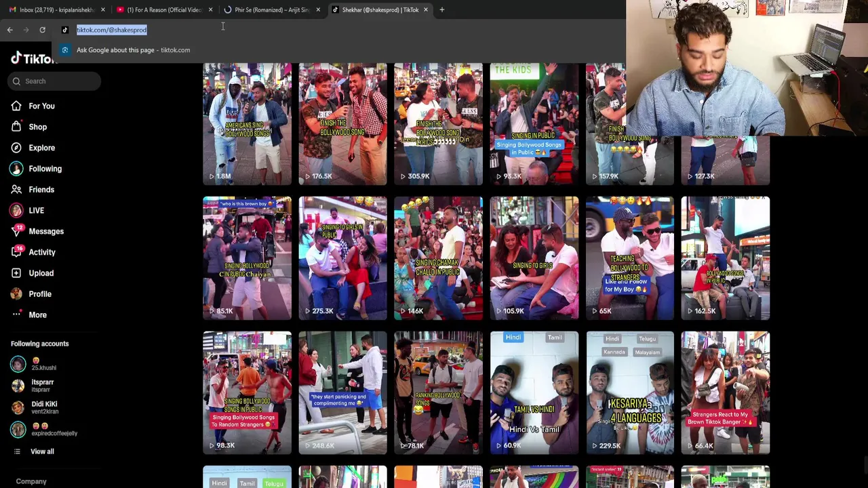
Task: Open Singing to Girls video 275.3K
Action: coord(342,258)
